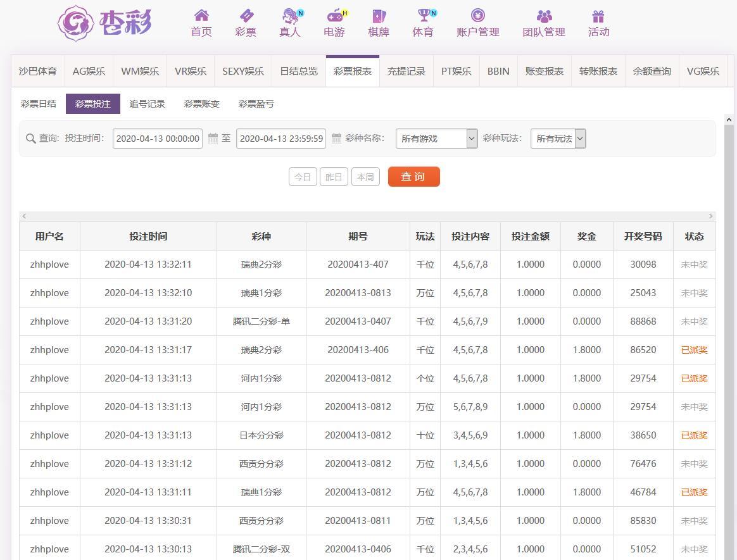Click the search magnifier icon

30,139
